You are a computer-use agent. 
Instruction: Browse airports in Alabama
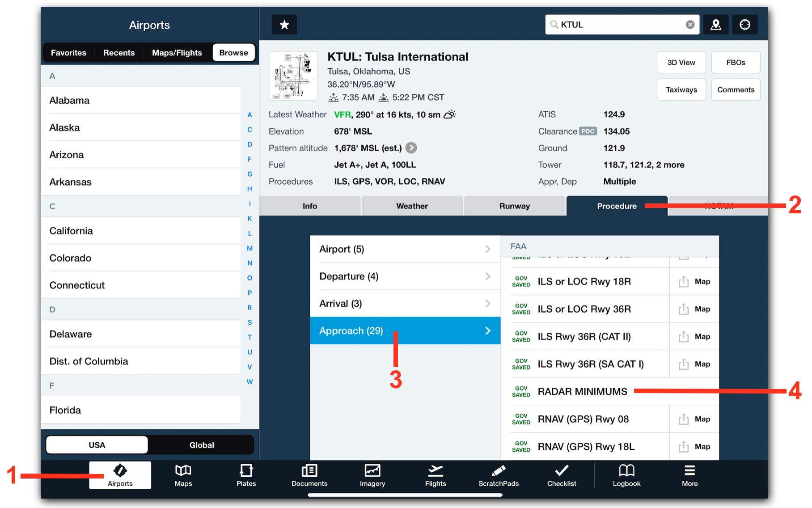(141, 100)
